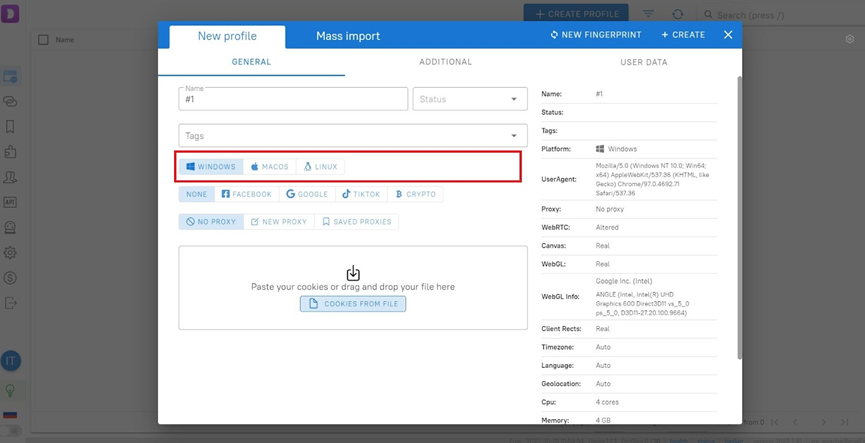
Task: Go to the next page arrow
Action: [x=824, y=422]
